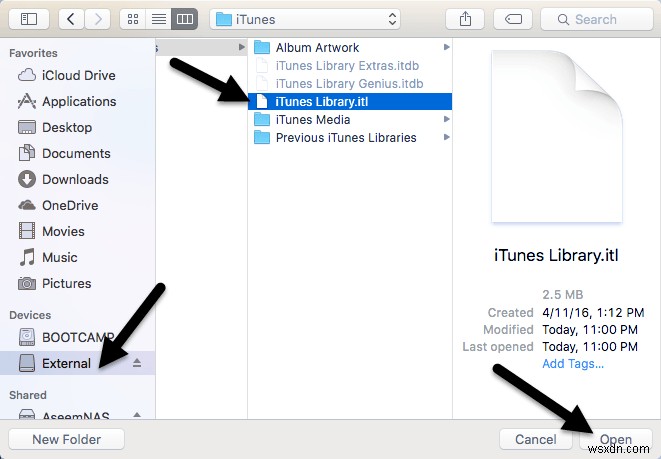Select iTunes Library.itl file row
Image resolution: width=661 pixels, height=459 pixels.
pyautogui.click(x=350, y=102)
